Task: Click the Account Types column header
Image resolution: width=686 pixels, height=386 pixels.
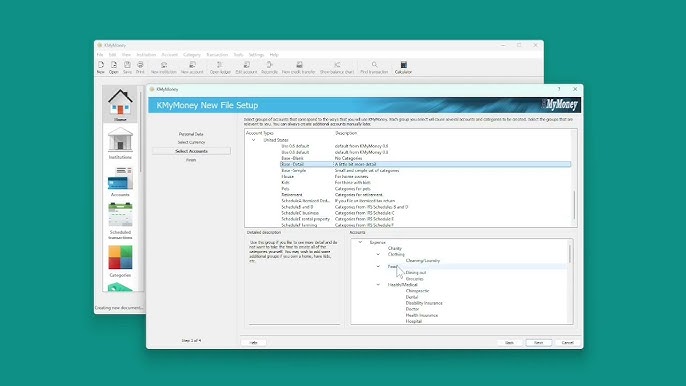Action: coord(259,133)
